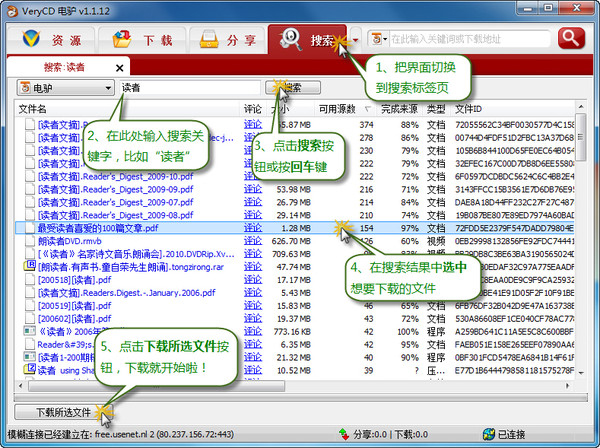Screen dimensions: 600x448
Task: Select the 名家诗文音乐朗诵会 2010.DVDRip file
Action: [136, 254]
